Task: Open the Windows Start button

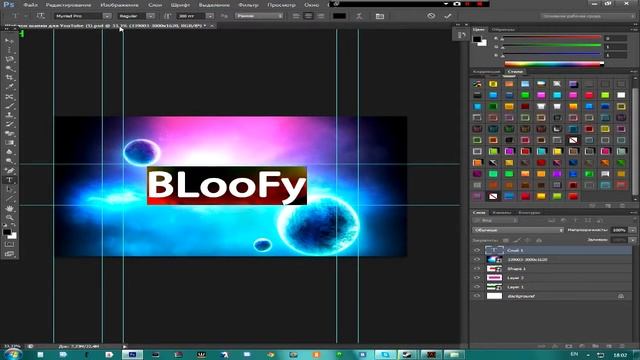Action: click(x=12, y=354)
